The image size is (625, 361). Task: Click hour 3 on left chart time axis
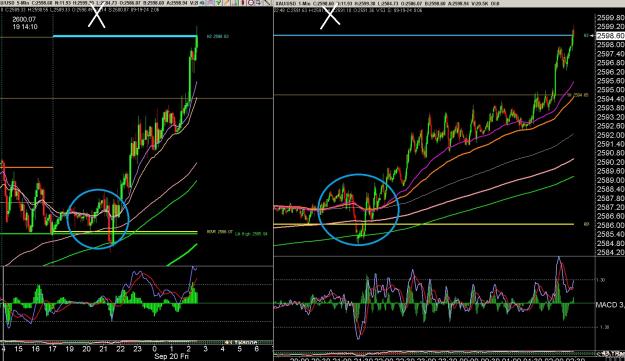tap(205, 349)
